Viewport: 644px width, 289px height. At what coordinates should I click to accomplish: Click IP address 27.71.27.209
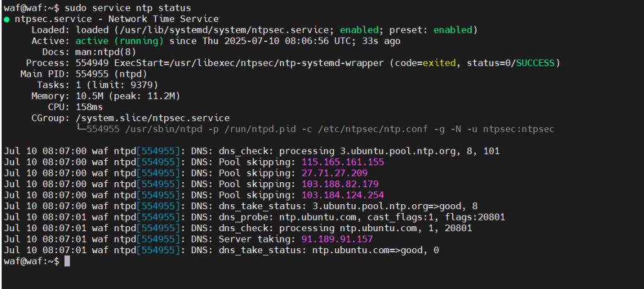pyautogui.click(x=335, y=173)
